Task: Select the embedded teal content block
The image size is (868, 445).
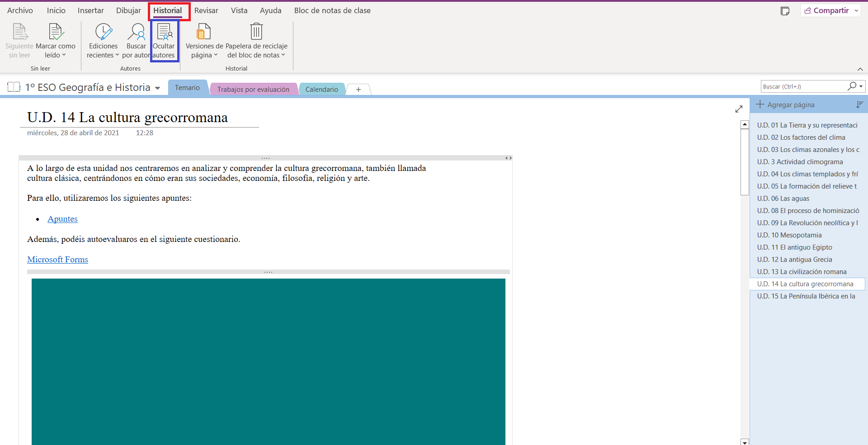Action: pos(269,362)
